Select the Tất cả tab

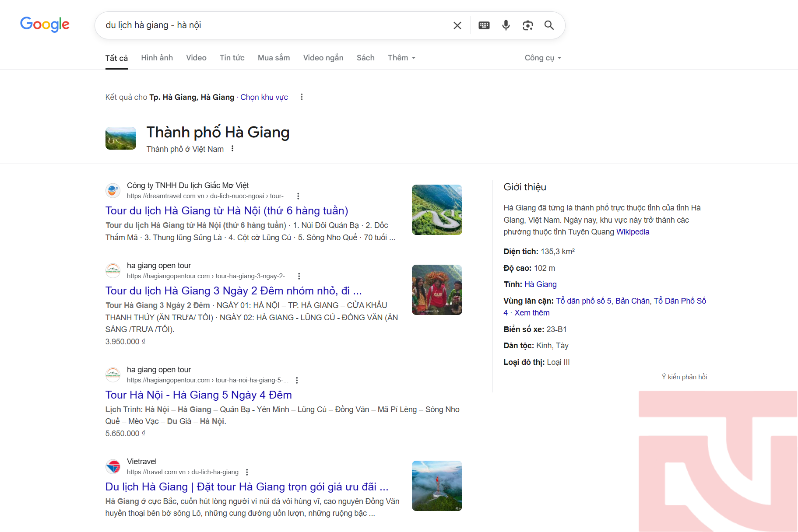pos(116,58)
